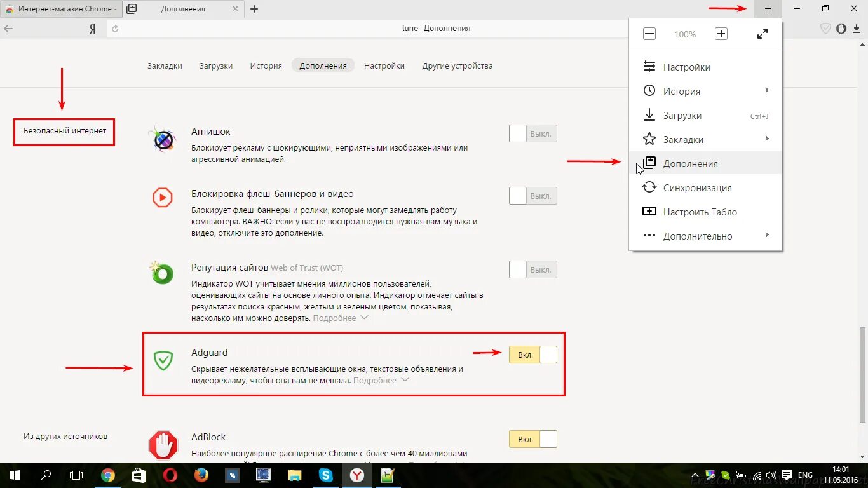This screenshot has height=488, width=868.
Task: Expand Подробнее under Репутация сайтов
Action: 341,318
